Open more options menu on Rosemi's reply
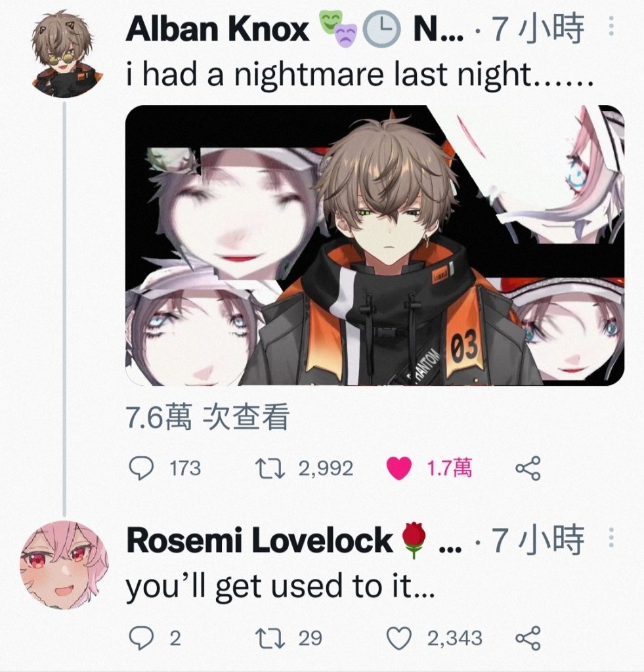Image resolution: width=644 pixels, height=672 pixels. 611,538
